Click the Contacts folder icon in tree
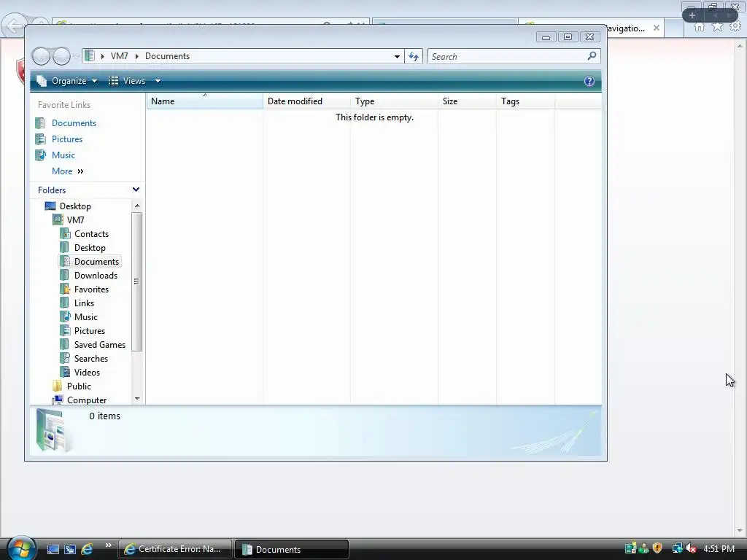The image size is (747, 560). (x=65, y=234)
